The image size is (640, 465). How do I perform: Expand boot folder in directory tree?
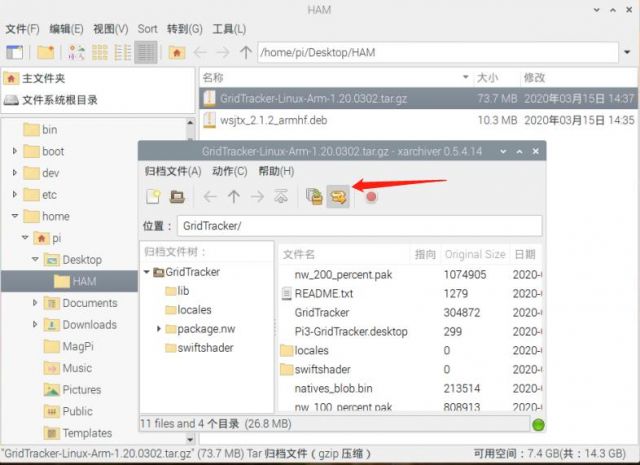pyautogui.click(x=15, y=151)
